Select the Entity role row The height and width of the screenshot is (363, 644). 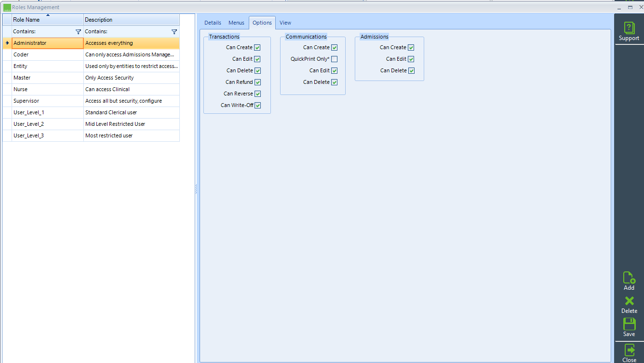click(91, 66)
